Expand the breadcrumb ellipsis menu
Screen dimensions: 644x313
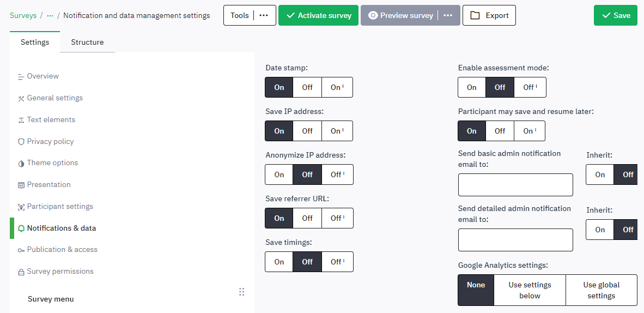[50, 15]
